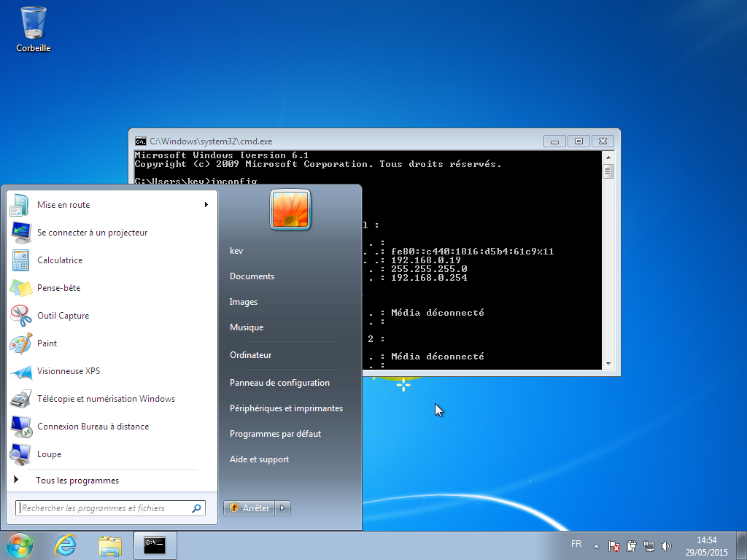Click the cmd scrollbar down arrow

coord(608,364)
